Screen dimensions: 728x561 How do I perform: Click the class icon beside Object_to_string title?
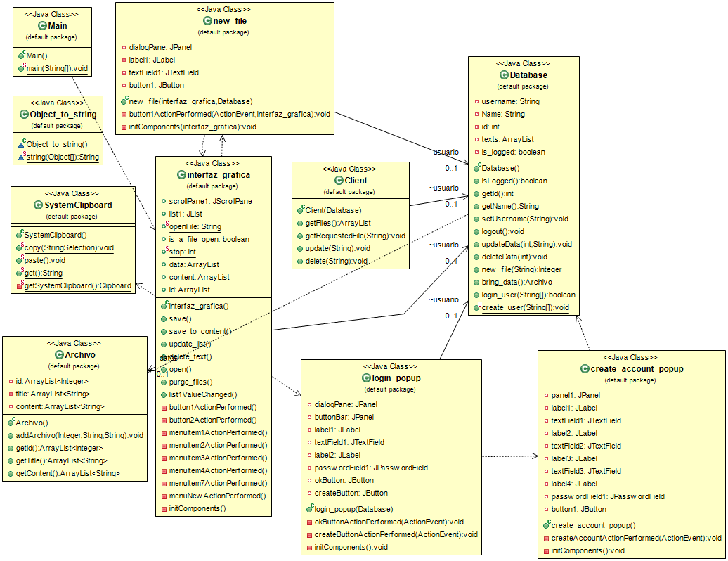pos(24,115)
